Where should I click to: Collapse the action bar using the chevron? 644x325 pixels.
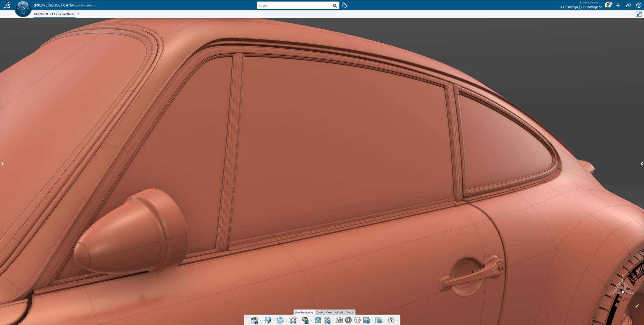(246, 317)
